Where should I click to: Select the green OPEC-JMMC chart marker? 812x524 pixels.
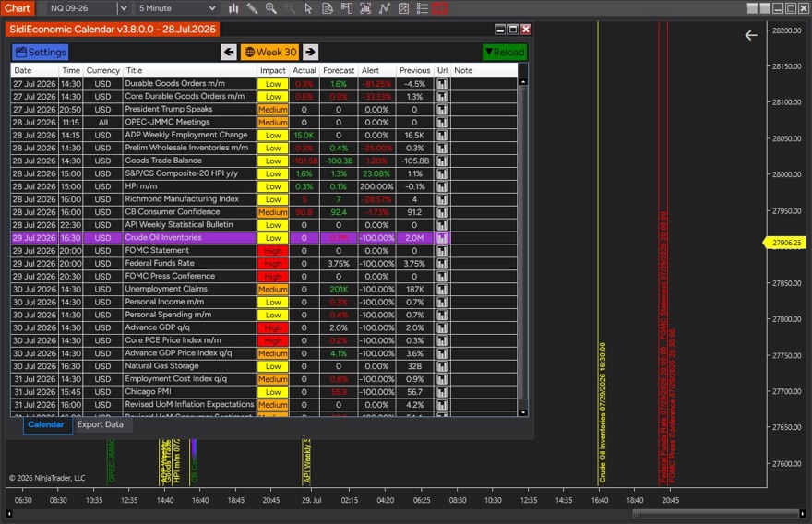click(111, 462)
